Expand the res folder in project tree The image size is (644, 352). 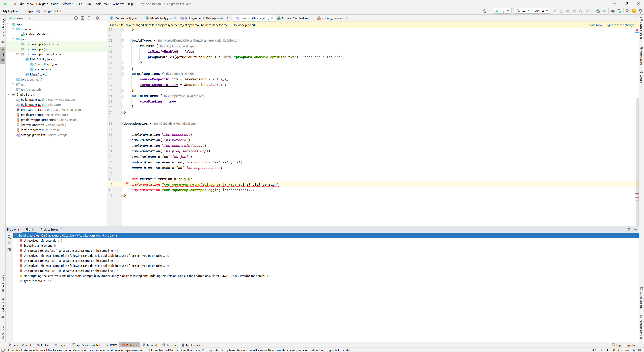tap(13, 85)
